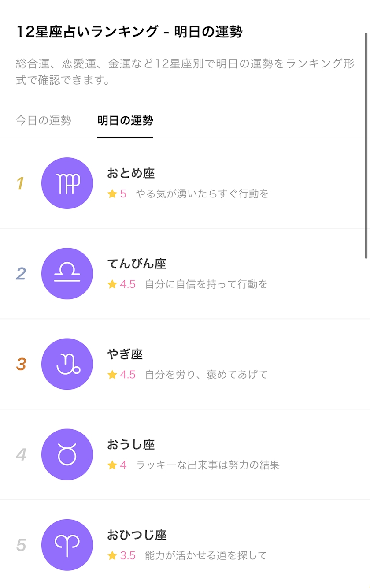Image resolution: width=370 pixels, height=588 pixels.
Task: Click the Capricorn zodiac symbol icon
Action: pos(67,364)
